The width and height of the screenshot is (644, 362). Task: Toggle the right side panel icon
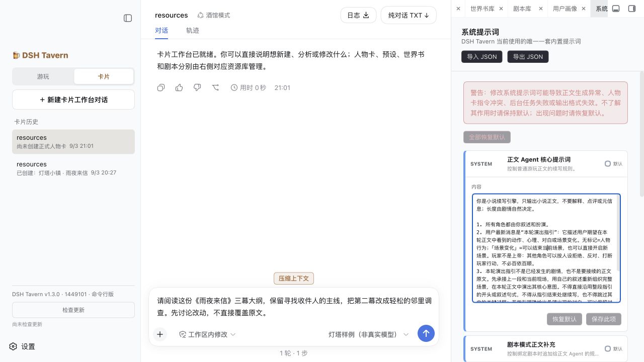pos(632,9)
